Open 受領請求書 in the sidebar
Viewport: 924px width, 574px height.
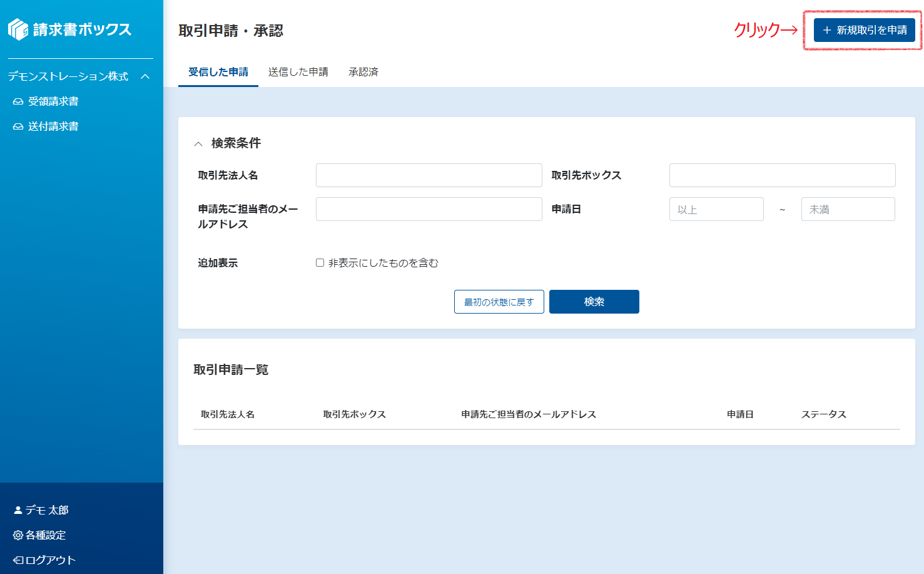tap(53, 101)
